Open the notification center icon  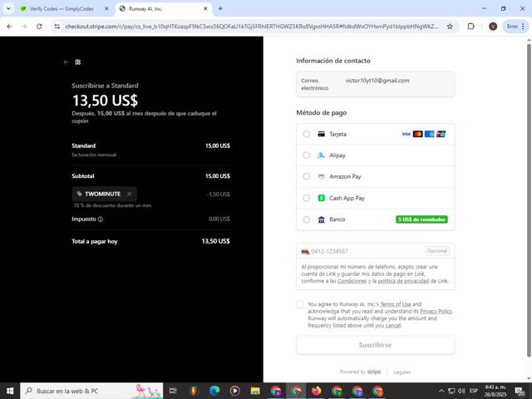click(520, 391)
